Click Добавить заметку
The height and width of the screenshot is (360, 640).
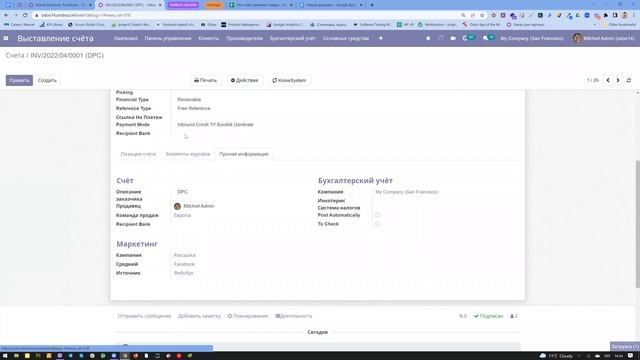(199, 316)
